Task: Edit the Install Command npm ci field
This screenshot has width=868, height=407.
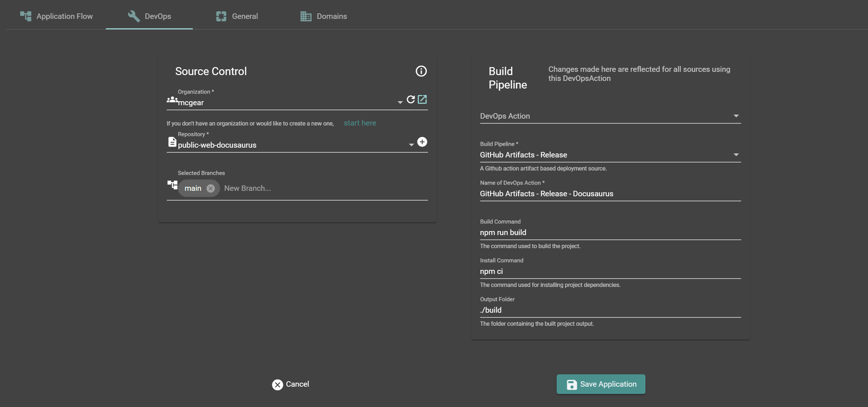Action: (x=610, y=271)
